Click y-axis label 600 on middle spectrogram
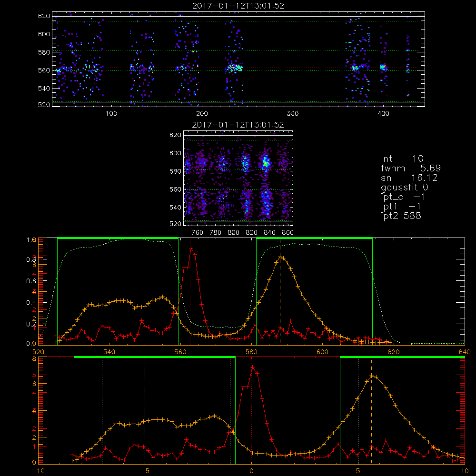The width and height of the screenshot is (476, 476). pyautogui.click(x=175, y=153)
